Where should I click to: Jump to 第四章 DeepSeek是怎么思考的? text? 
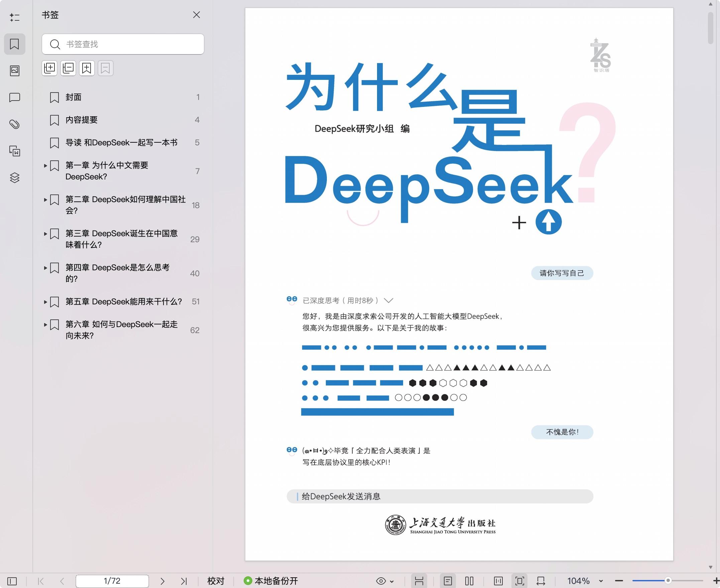[x=117, y=273]
